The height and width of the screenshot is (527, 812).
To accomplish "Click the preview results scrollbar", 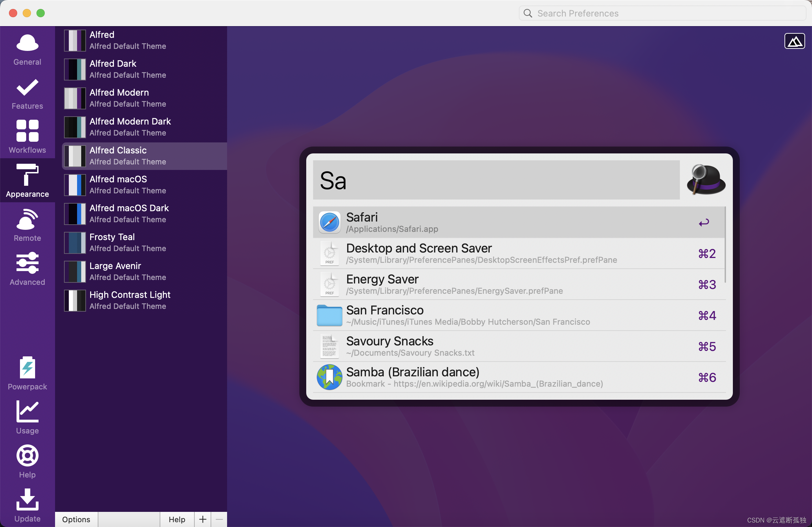I will pos(725,245).
